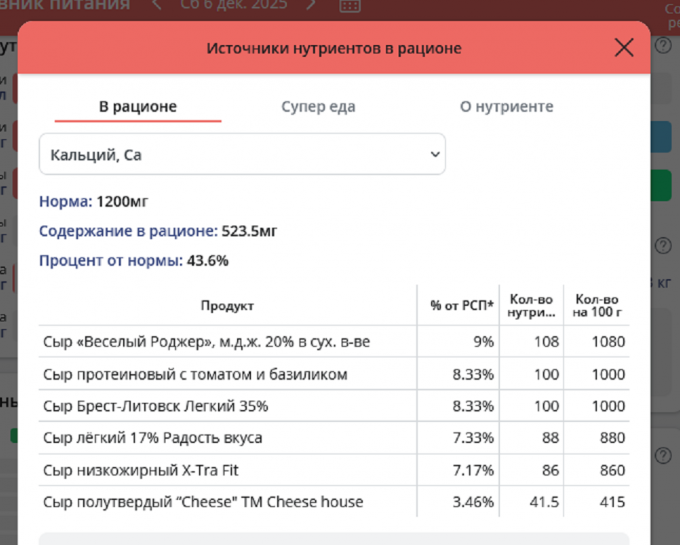
Task: Select the «Cheese house» semi-hard cheese row
Action: click(203, 502)
